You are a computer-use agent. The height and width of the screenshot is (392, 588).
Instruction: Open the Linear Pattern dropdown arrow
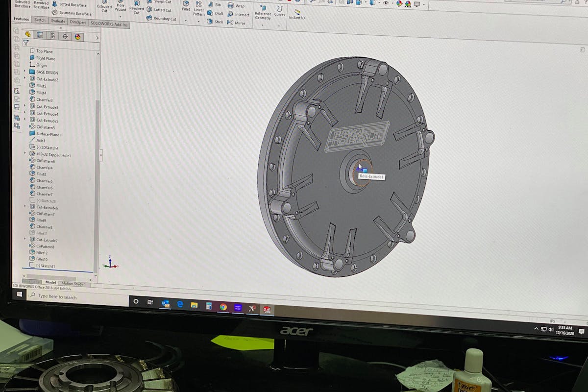(198, 22)
